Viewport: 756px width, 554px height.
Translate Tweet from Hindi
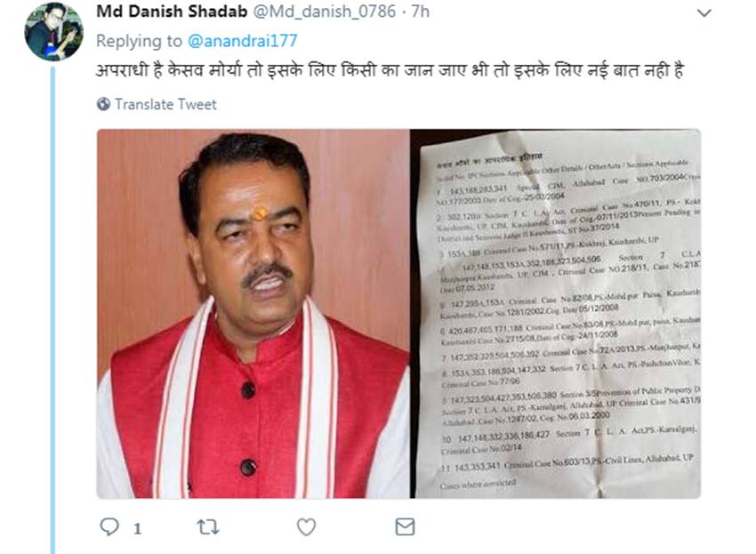point(165,104)
